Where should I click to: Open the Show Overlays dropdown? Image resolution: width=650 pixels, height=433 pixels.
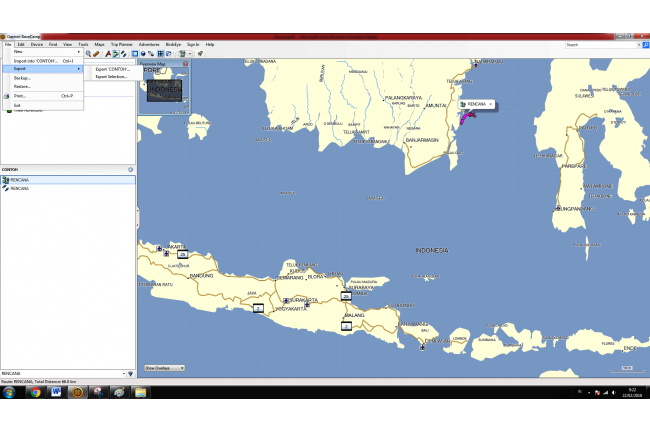click(x=165, y=368)
